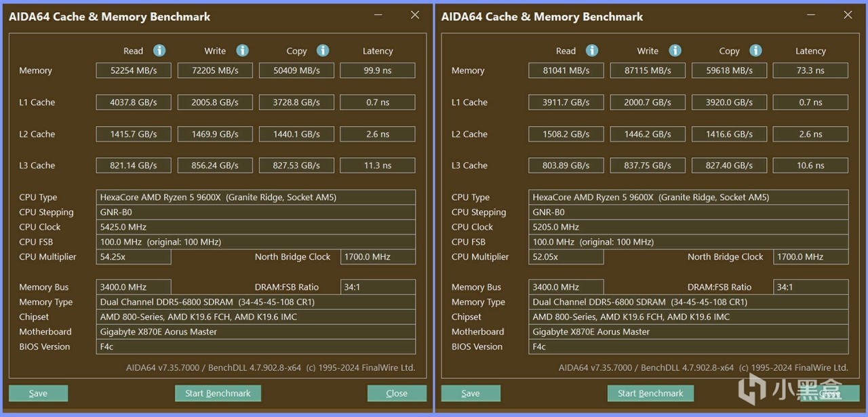This screenshot has height=417, width=868.
Task: Click CPU Clock field showing 5205.0 MHz
Action: pos(688,227)
